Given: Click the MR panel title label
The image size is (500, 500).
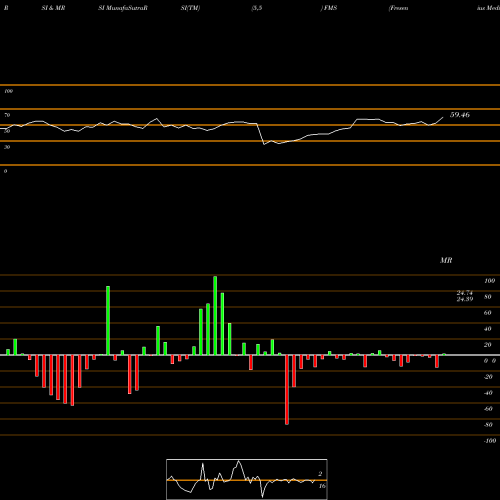Looking at the screenshot, I should coord(446,260).
